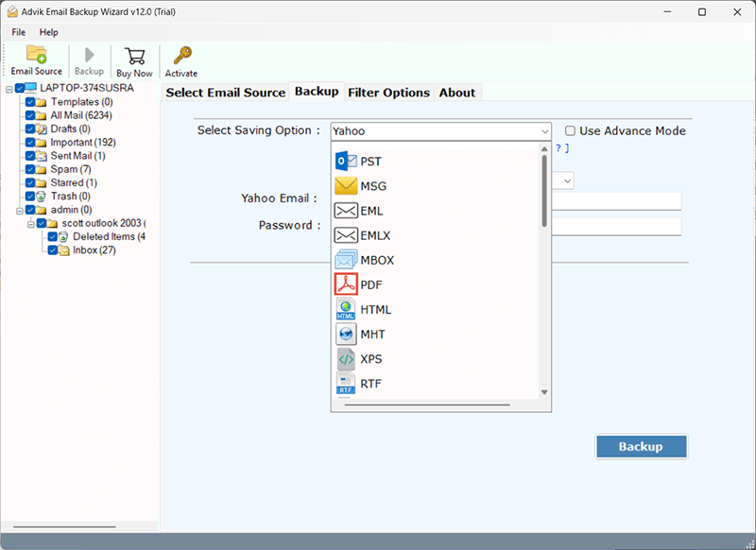Click the Drafts folder icon
756x550 pixels.
pos(41,129)
